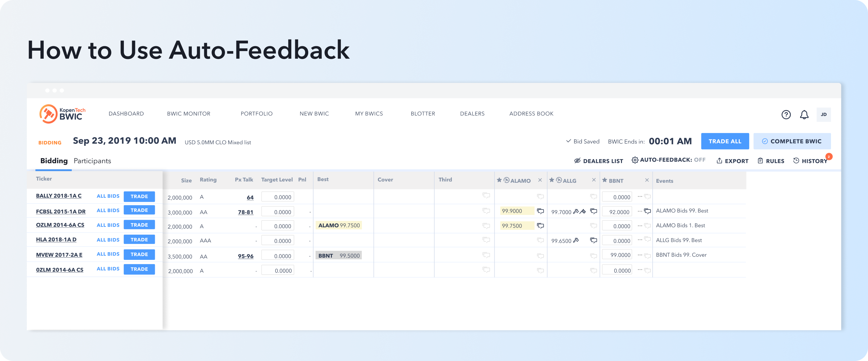
Task: Toggle Dealers List visibility eye
Action: (x=577, y=161)
